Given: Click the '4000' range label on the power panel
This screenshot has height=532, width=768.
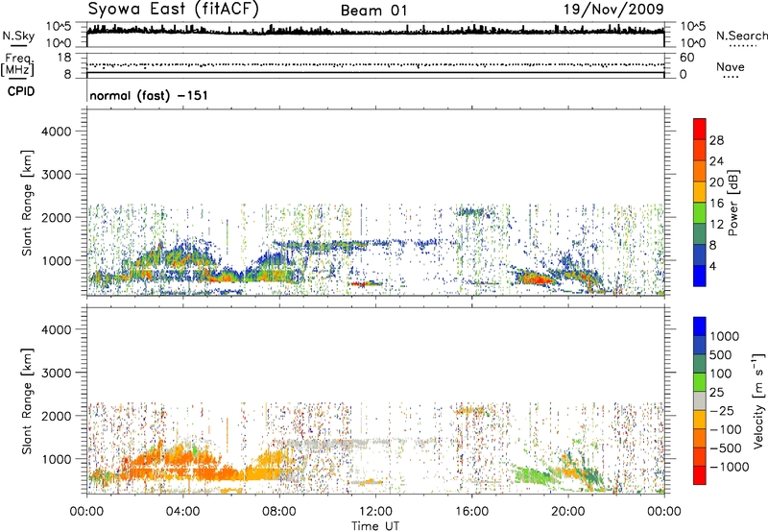Looking at the screenshot, I should click(x=56, y=132).
